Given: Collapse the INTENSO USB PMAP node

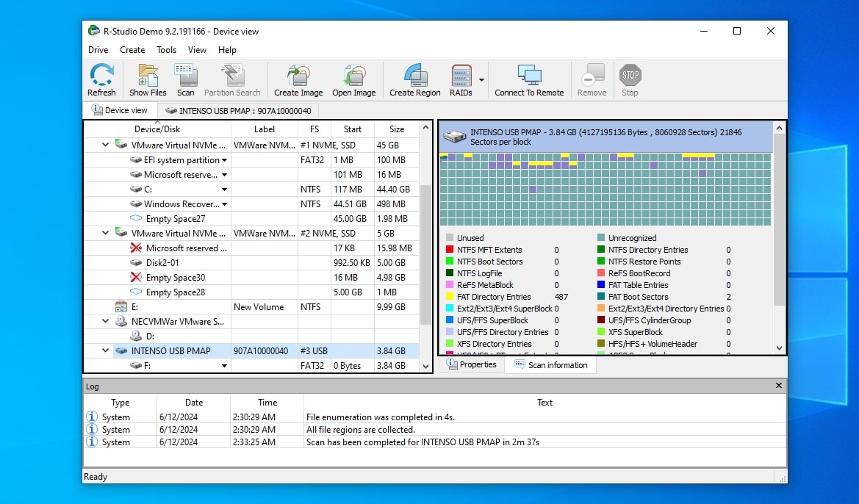Looking at the screenshot, I should [x=105, y=350].
